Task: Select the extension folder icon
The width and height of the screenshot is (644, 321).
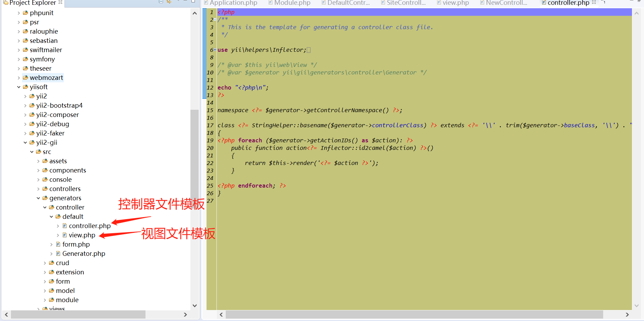Action: point(51,272)
